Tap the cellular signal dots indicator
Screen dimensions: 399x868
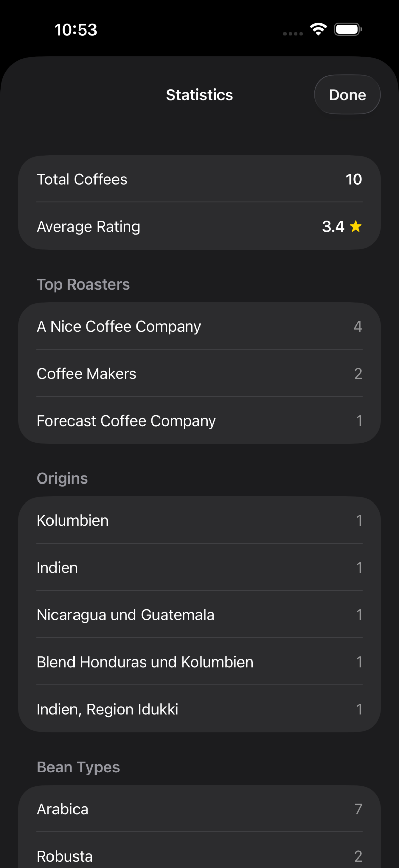[293, 34]
